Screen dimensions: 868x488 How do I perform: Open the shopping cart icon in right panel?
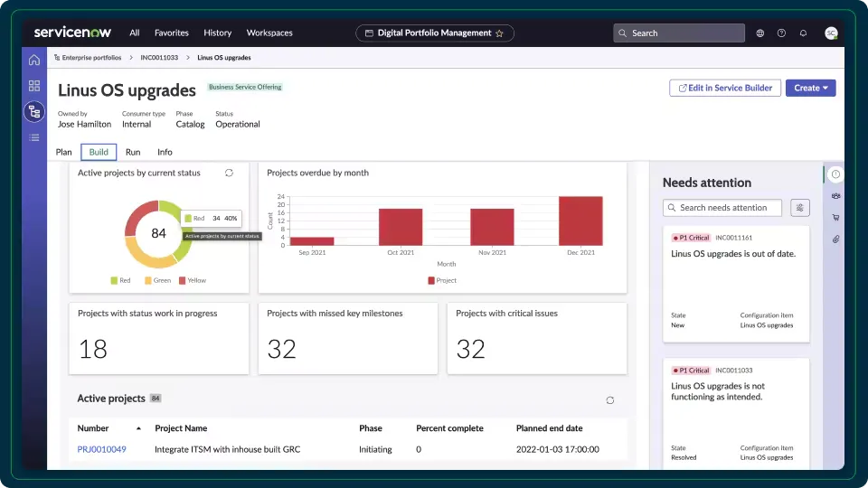click(x=835, y=218)
